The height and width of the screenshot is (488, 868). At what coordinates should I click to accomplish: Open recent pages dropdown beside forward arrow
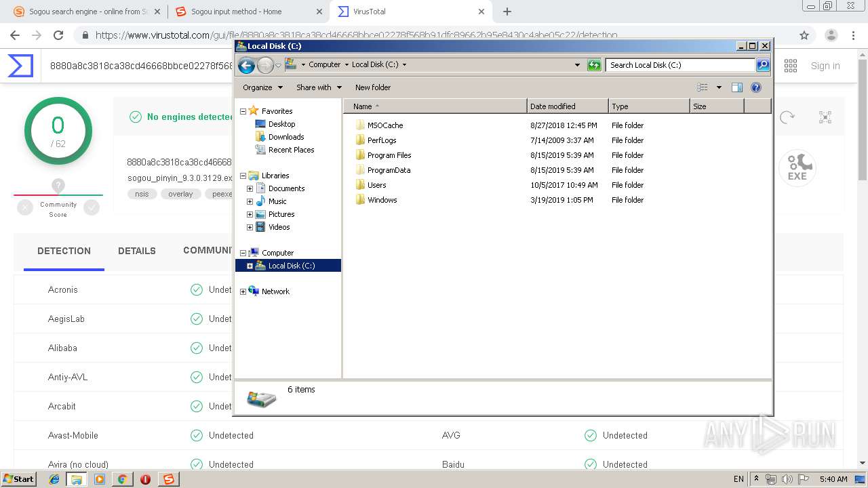pyautogui.click(x=278, y=65)
